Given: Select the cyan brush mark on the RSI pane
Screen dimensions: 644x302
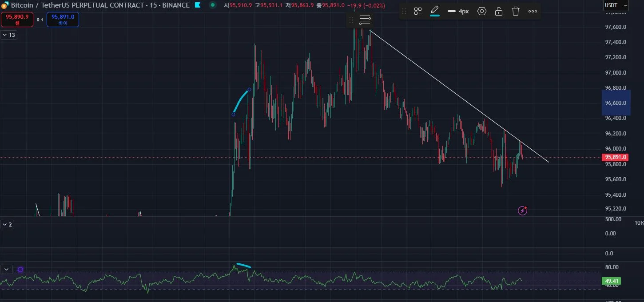Looking at the screenshot, I should (243, 266).
